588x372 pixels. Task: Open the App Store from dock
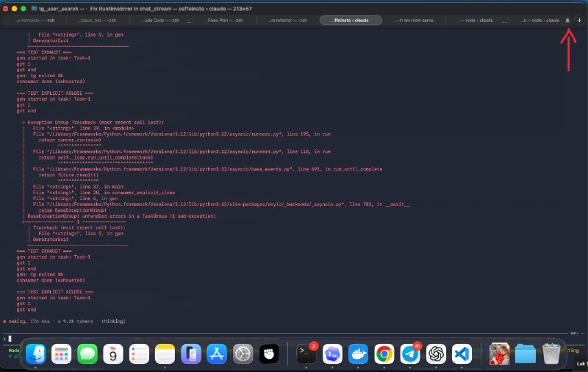218,354
